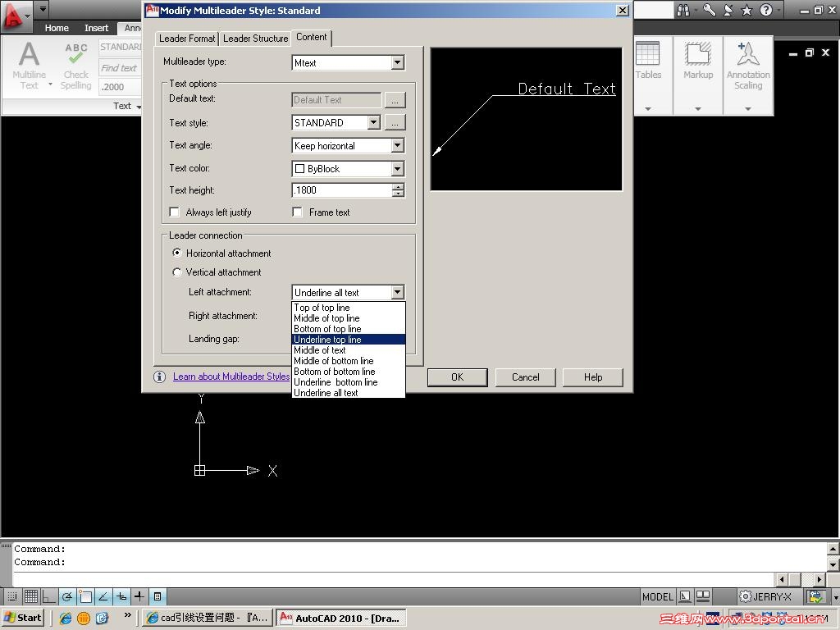Click the Quick View Layouts icon

click(685, 596)
